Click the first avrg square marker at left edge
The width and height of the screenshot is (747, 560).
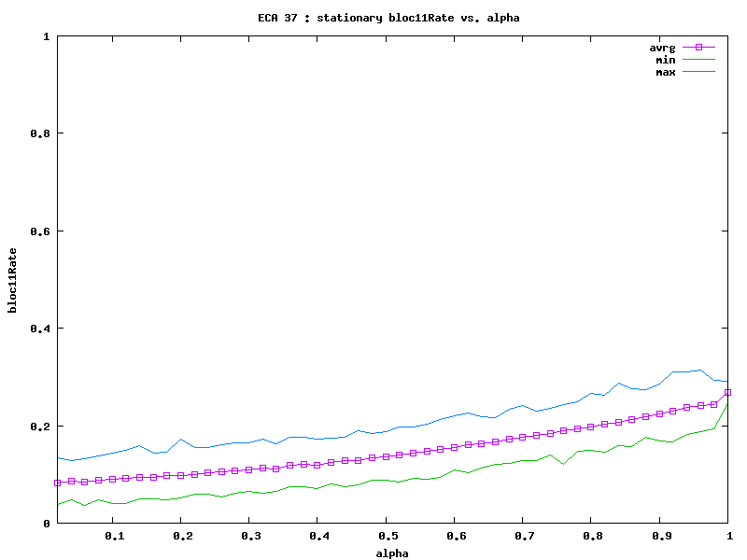point(58,483)
